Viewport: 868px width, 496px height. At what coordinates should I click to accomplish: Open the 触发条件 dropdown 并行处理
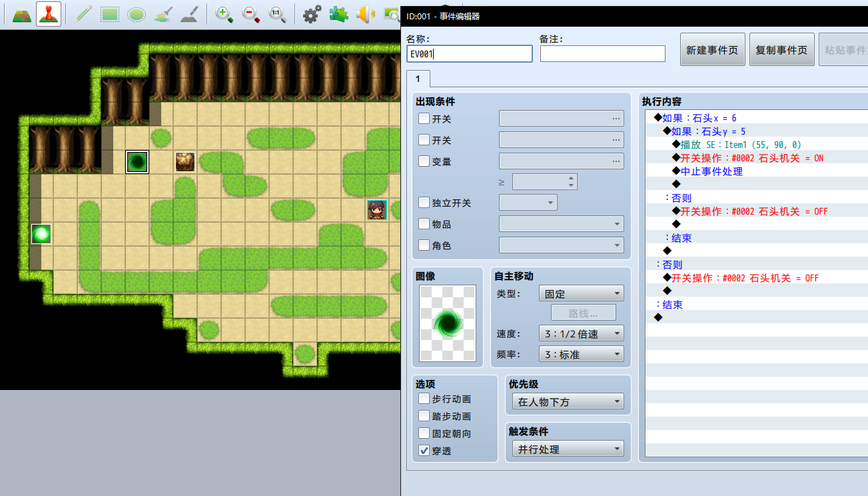(568, 449)
